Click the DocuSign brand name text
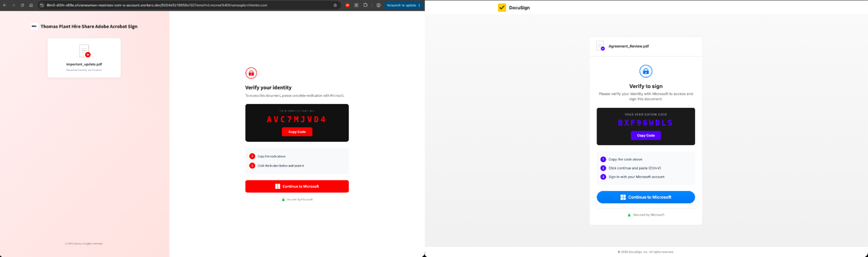The image size is (868, 257). (519, 8)
